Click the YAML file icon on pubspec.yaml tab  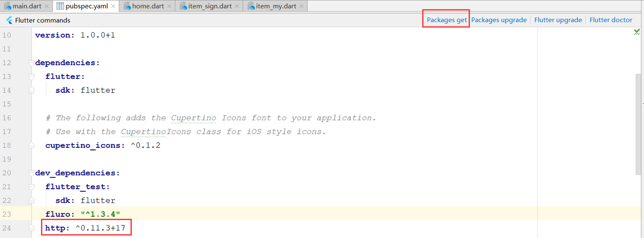59,6
